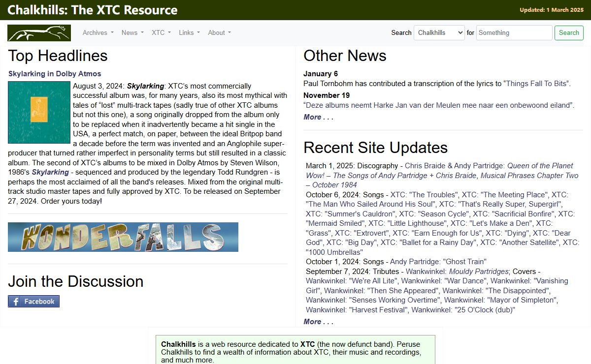Click the Updated: 1 March 2025 text
Image resolution: width=591 pixels, height=364 pixels.
pos(552,10)
